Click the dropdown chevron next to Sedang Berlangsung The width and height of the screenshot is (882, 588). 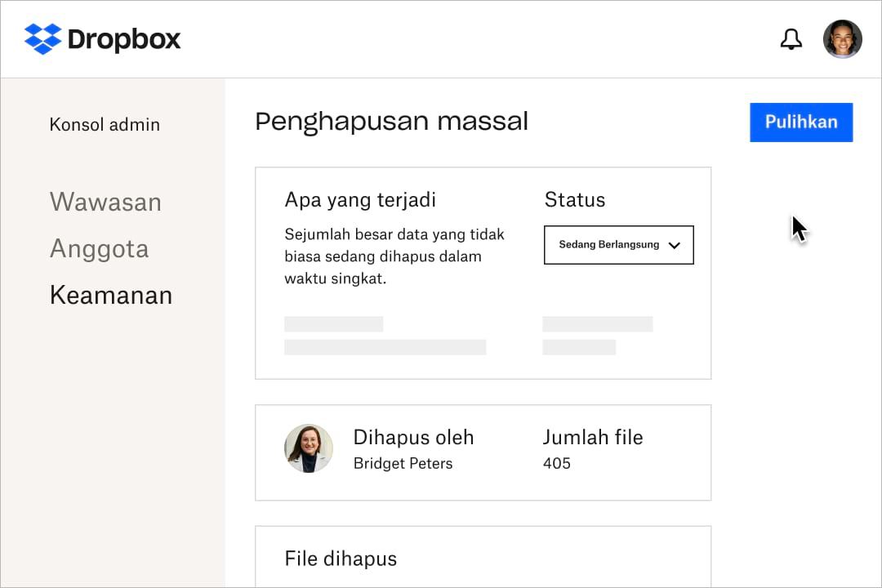(675, 245)
